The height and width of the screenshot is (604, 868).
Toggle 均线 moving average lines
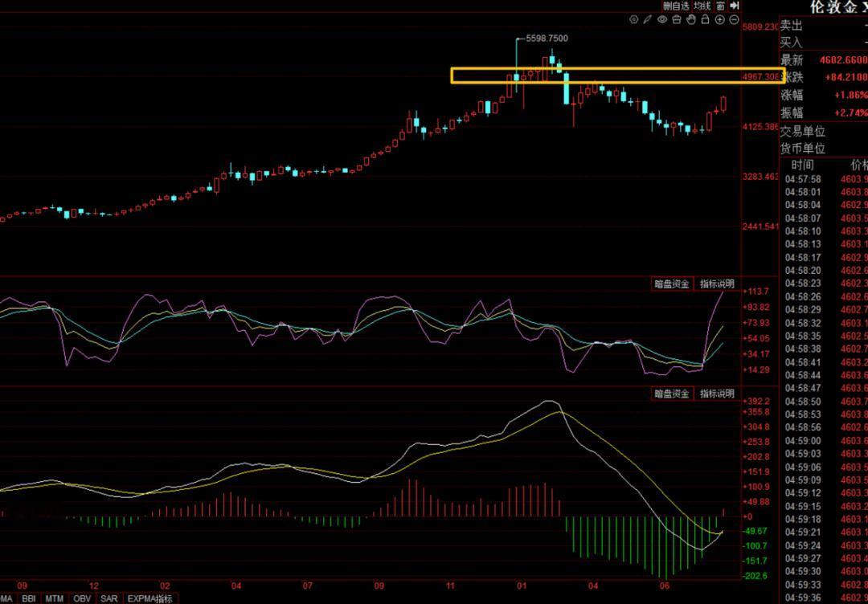702,6
